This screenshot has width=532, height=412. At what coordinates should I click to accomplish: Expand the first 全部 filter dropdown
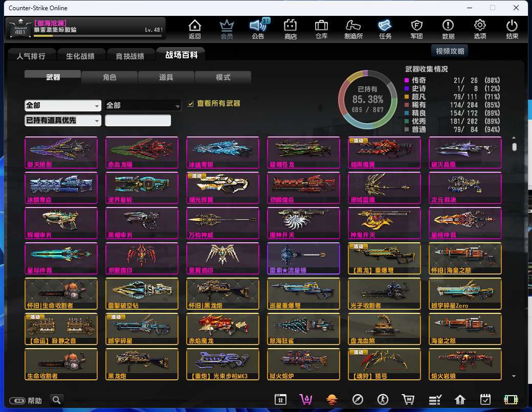[x=62, y=105]
